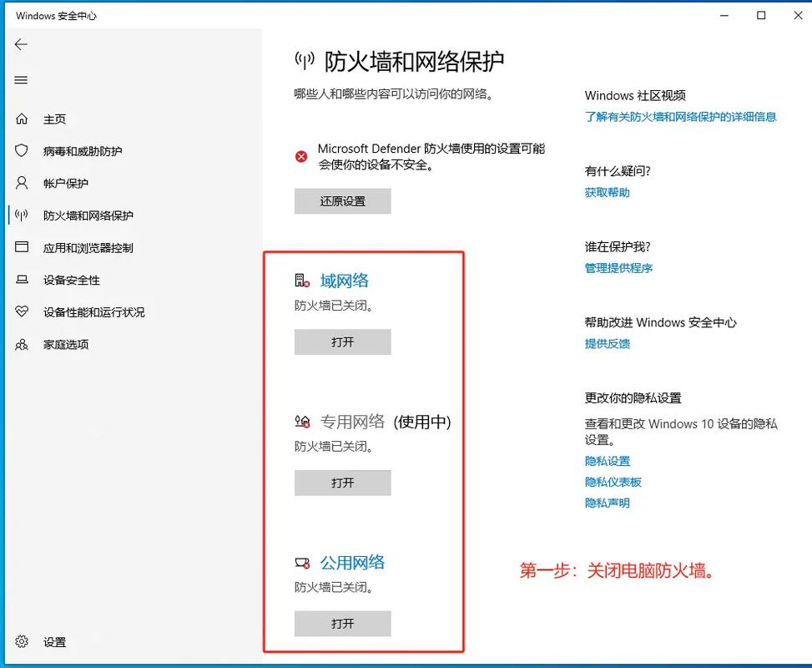This screenshot has height=668, width=812.
Task: Click the device health heart icon
Action: click(22, 311)
